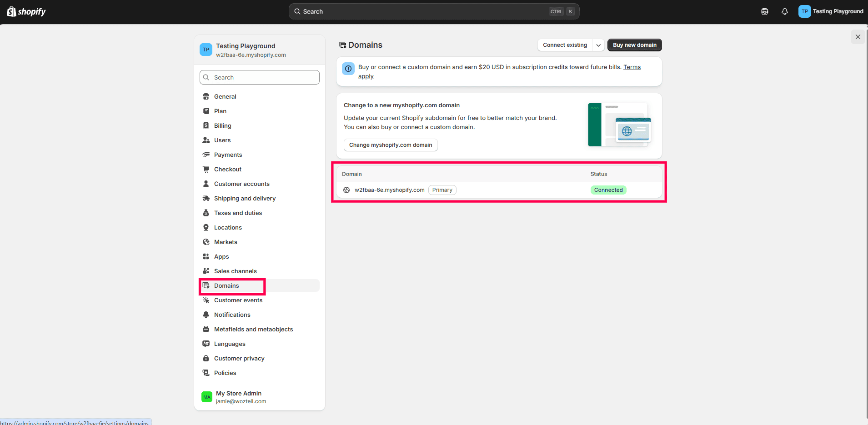Click the settings Search input field
This screenshot has height=425, width=868.
[x=260, y=77]
